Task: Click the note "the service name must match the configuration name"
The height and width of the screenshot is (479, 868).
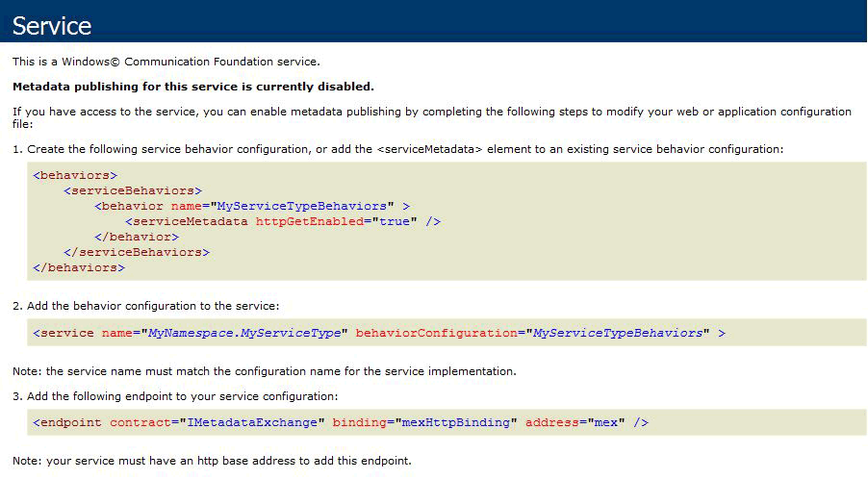Action: (264, 371)
